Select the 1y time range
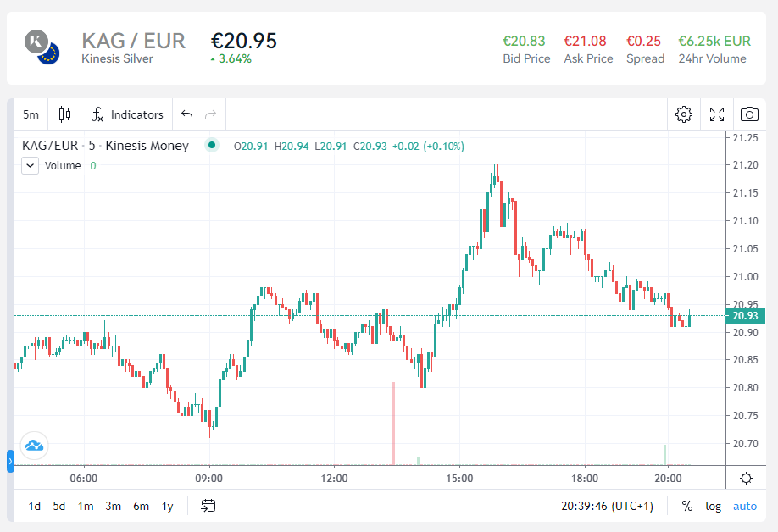This screenshot has height=532, width=778. tap(167, 506)
